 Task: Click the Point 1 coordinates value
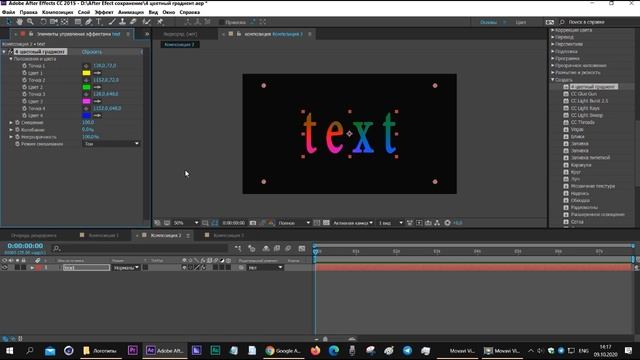[x=105, y=66]
